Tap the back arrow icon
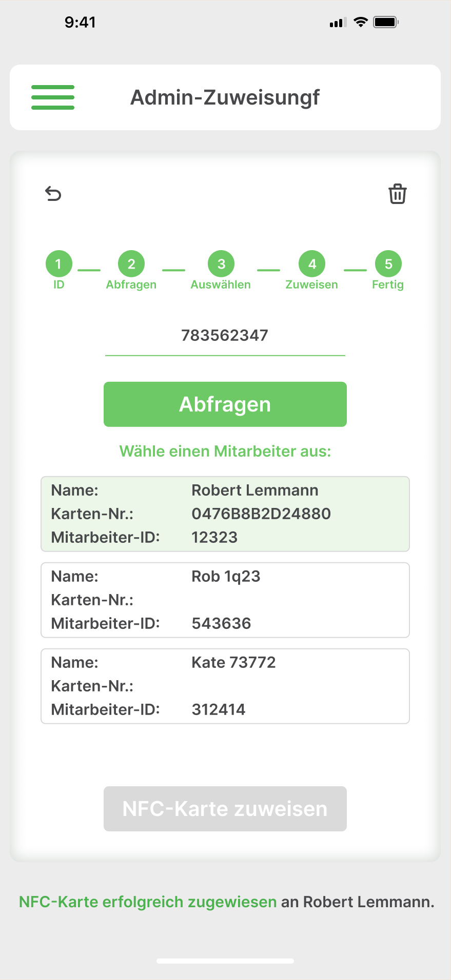451x980 pixels. click(53, 194)
